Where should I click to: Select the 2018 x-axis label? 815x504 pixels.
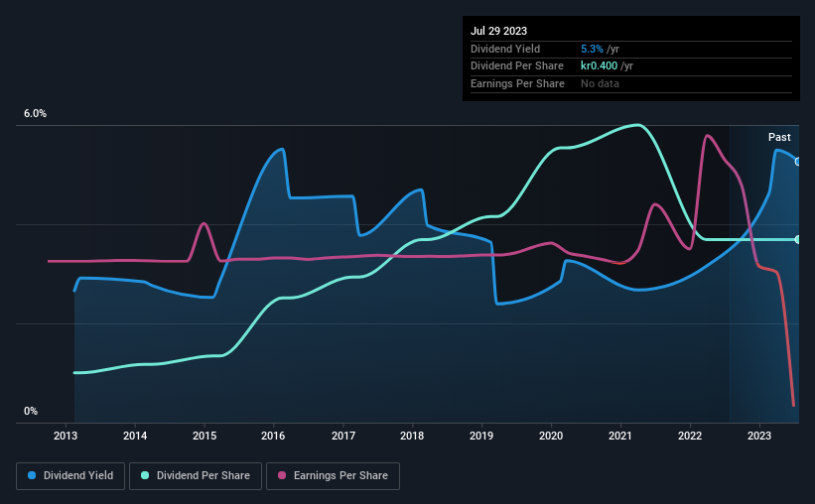coord(412,436)
